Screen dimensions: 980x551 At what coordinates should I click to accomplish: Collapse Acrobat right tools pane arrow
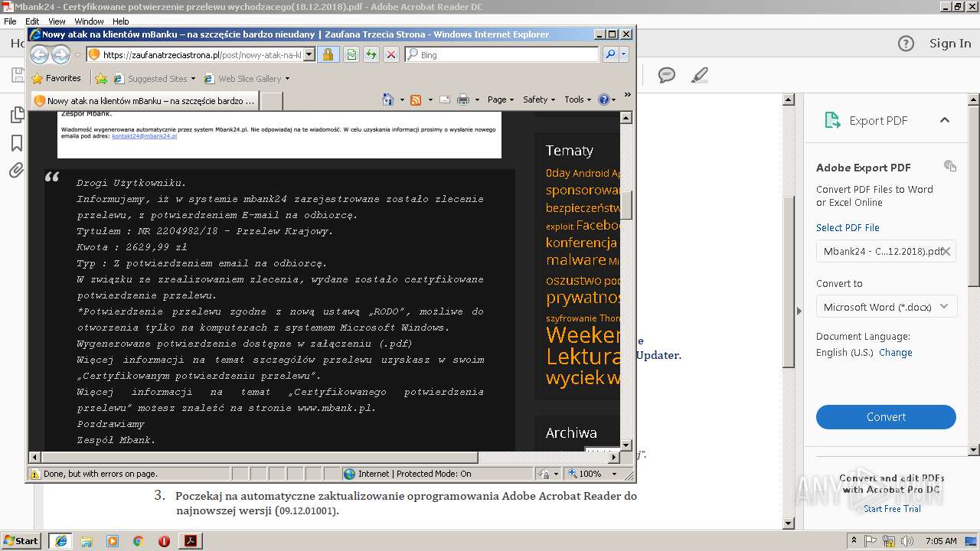click(798, 311)
